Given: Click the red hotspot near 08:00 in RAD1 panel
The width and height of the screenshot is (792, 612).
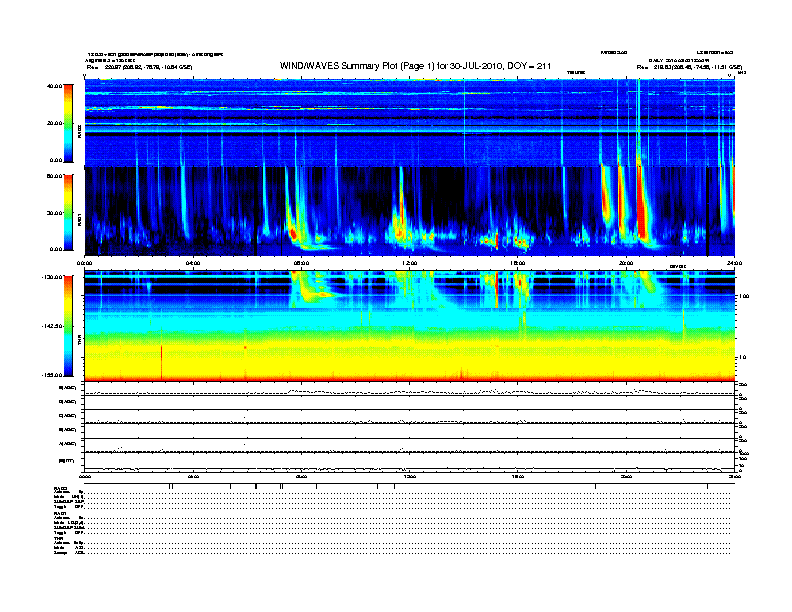Looking at the screenshot, I should click(293, 233).
